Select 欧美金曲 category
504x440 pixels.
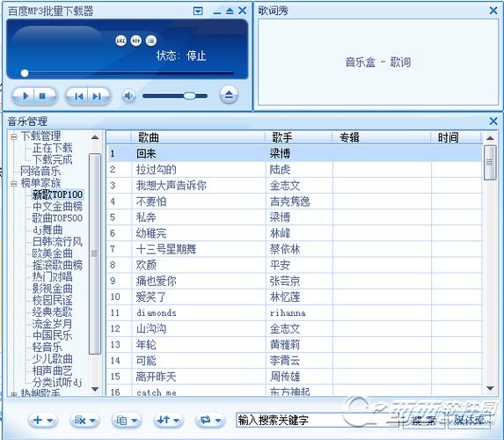point(52,253)
